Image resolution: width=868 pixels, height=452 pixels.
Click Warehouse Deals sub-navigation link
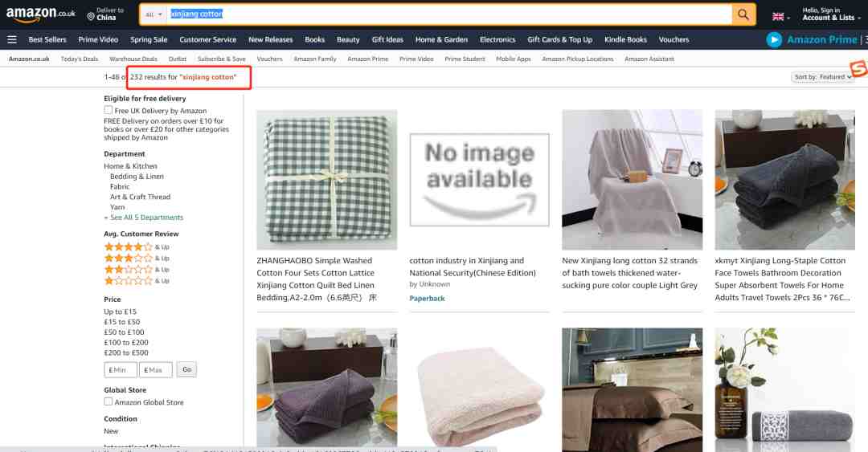pyautogui.click(x=133, y=59)
